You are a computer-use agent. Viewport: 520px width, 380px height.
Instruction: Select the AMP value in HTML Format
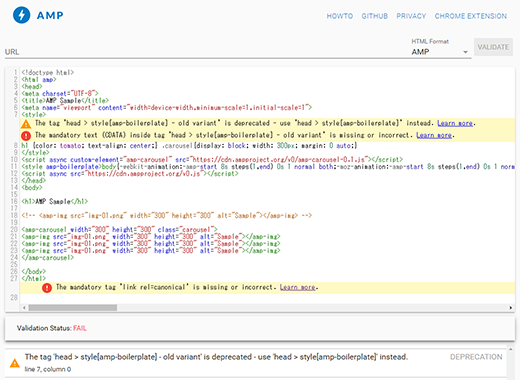tap(420, 52)
